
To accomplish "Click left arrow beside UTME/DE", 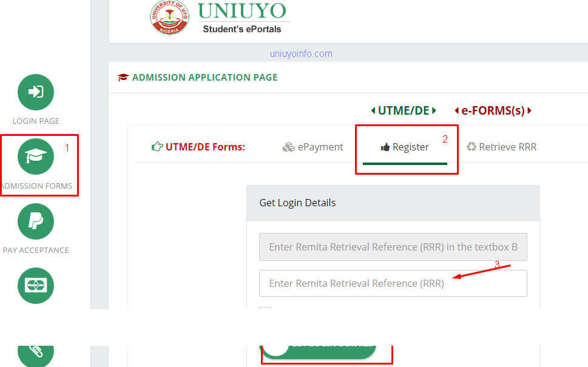I will click(373, 110).
